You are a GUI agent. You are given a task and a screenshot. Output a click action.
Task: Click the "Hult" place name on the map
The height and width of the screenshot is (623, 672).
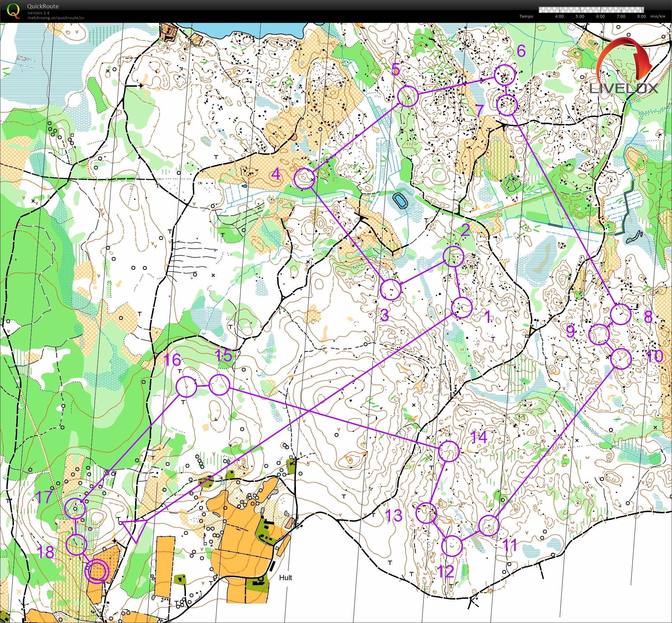286,577
